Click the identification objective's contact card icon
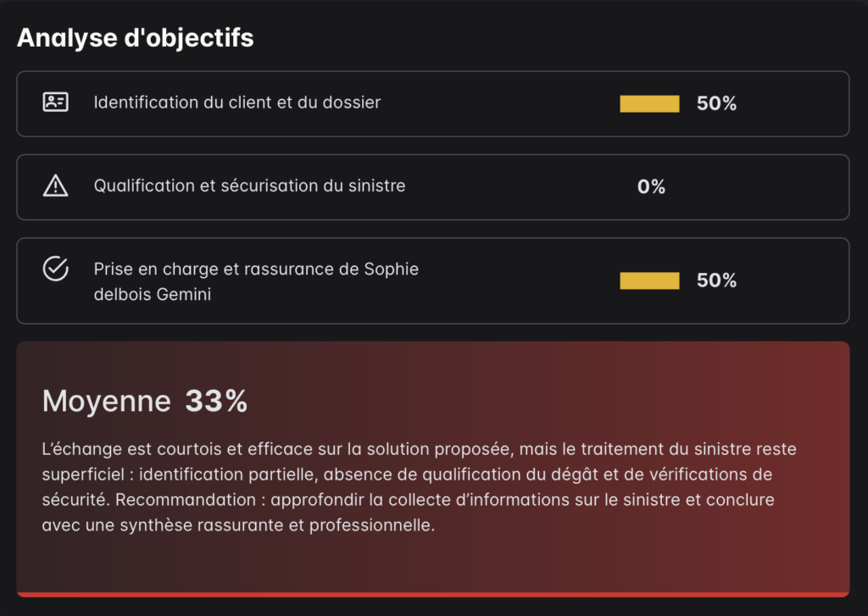This screenshot has height=616, width=868. coord(55,103)
